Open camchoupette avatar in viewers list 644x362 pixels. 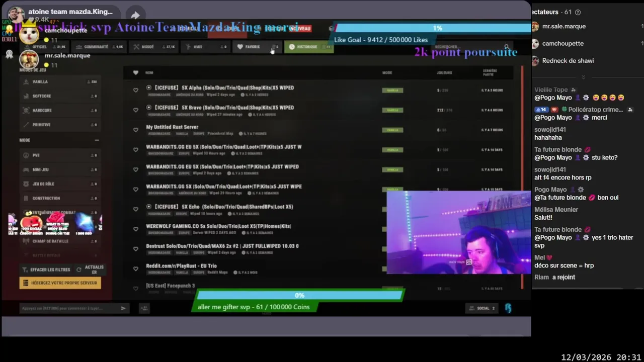point(535,43)
